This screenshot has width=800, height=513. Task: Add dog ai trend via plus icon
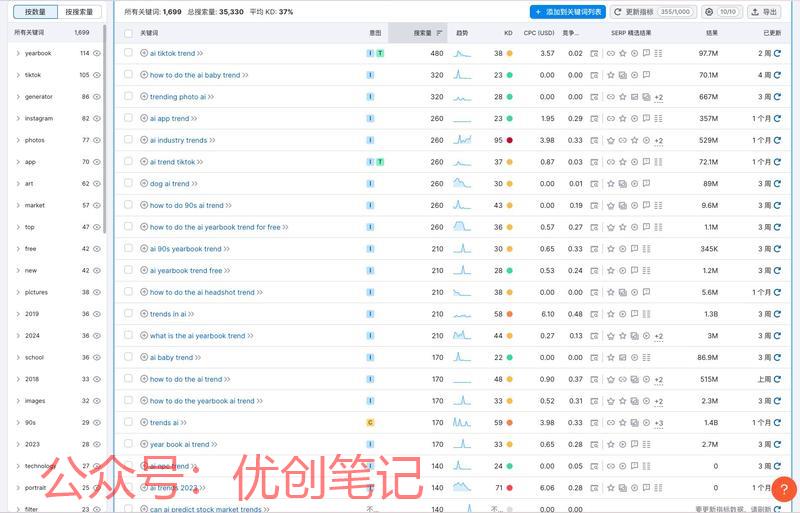[144, 183]
